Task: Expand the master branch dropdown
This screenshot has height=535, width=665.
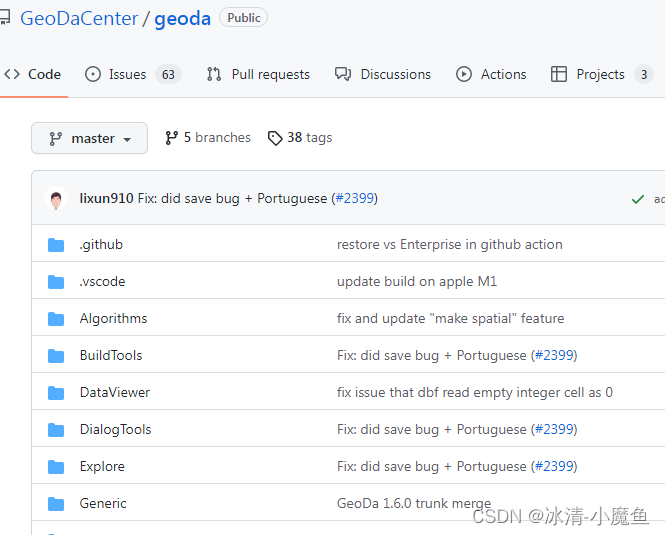Action: [89, 138]
